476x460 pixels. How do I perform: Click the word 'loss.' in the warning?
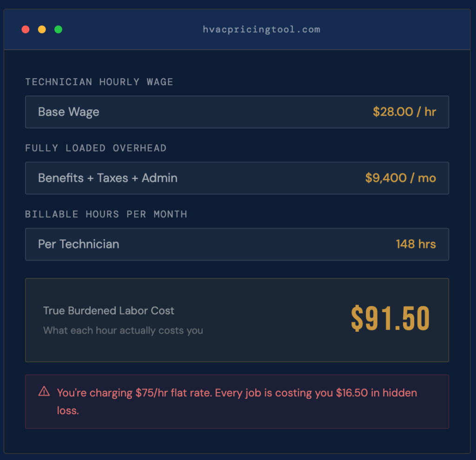point(68,411)
